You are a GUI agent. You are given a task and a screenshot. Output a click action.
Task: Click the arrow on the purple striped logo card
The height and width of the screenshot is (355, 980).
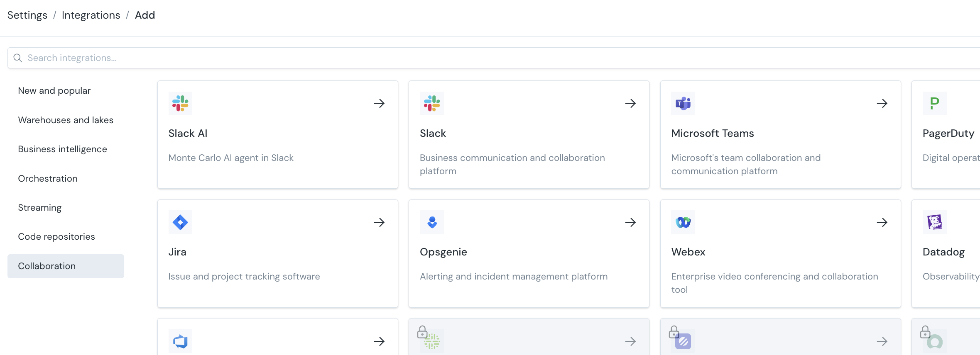(882, 341)
